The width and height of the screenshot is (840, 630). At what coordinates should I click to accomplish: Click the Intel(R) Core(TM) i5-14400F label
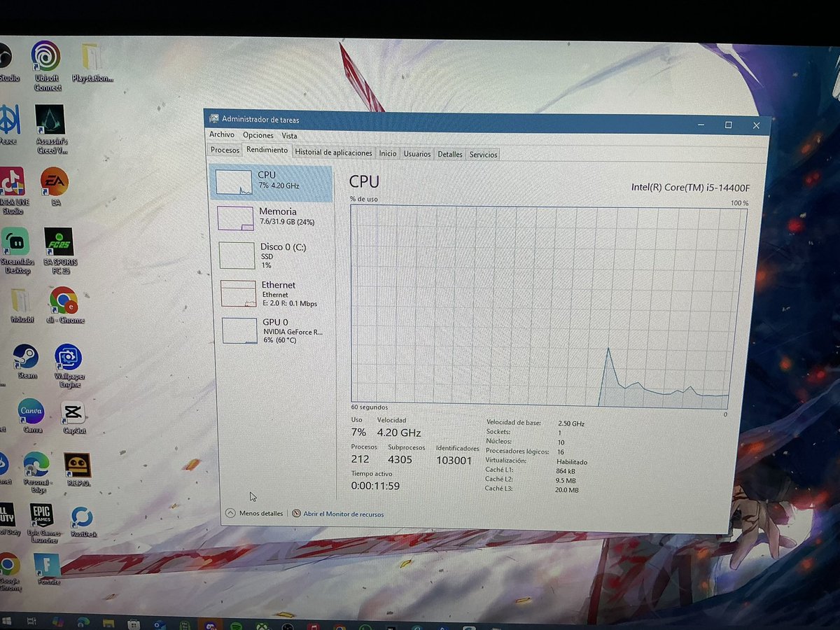click(690, 188)
